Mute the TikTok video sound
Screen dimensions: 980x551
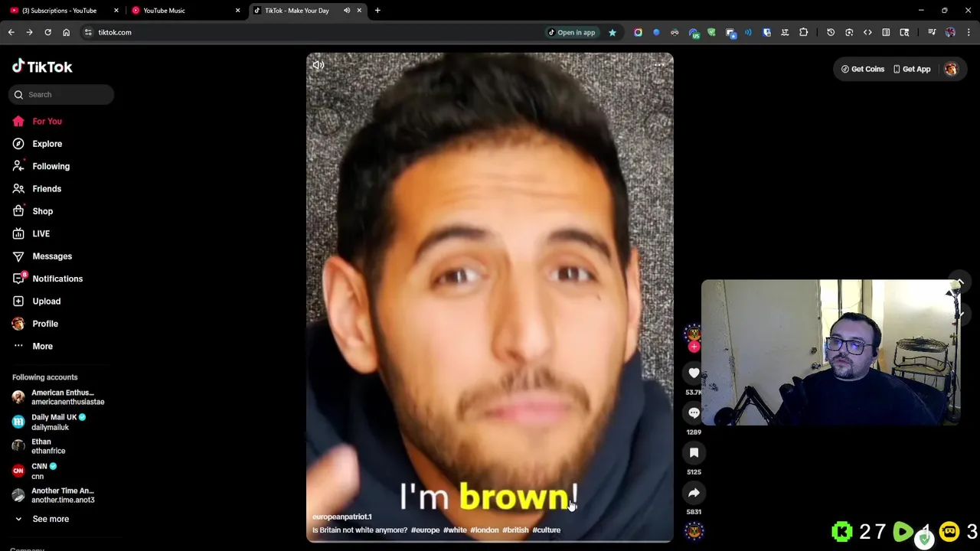pos(318,65)
